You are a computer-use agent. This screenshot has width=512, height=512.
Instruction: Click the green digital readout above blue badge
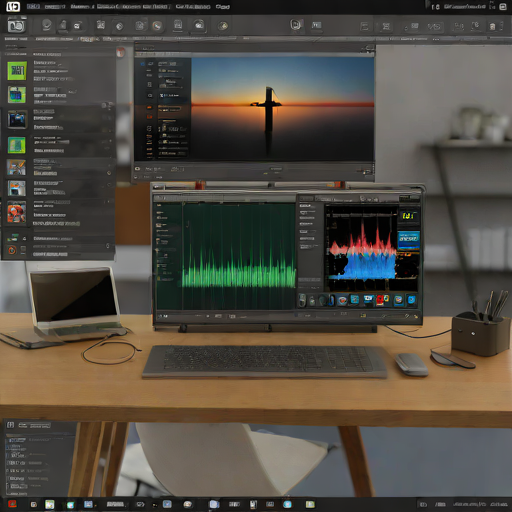pyautogui.click(x=409, y=216)
